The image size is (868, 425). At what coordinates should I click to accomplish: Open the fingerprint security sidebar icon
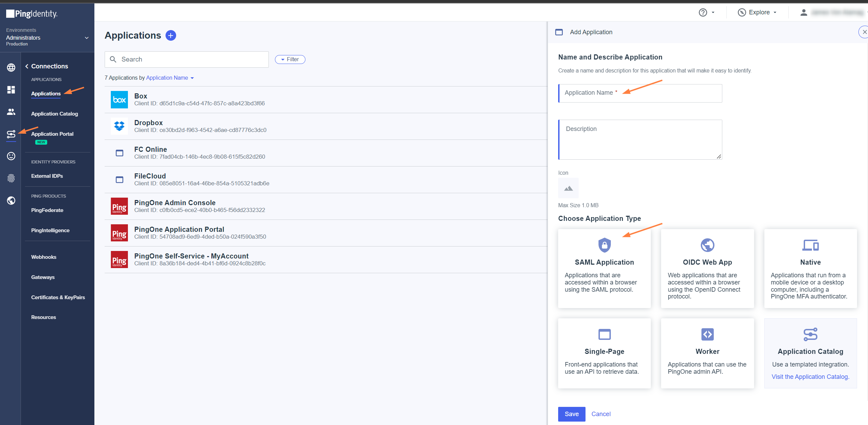[x=11, y=178]
